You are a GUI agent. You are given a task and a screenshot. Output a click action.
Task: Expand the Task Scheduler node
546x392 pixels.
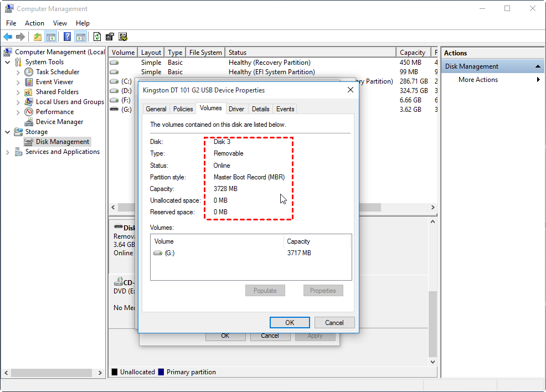point(18,73)
